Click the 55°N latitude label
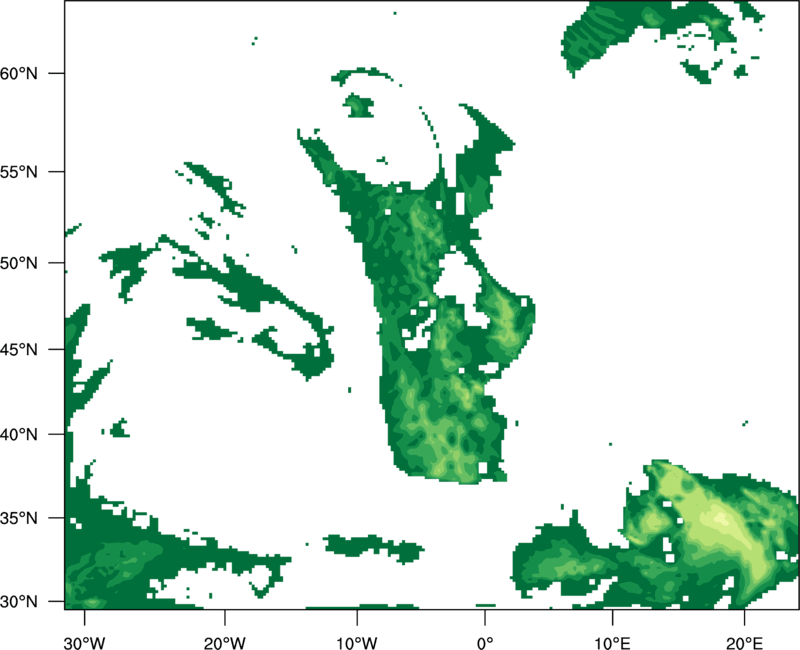 pyautogui.click(x=19, y=172)
